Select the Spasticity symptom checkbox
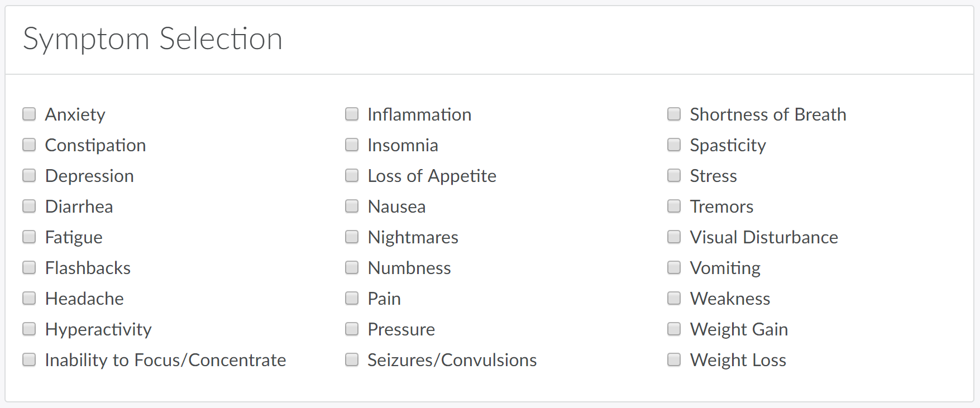This screenshot has width=980, height=408. 674,145
